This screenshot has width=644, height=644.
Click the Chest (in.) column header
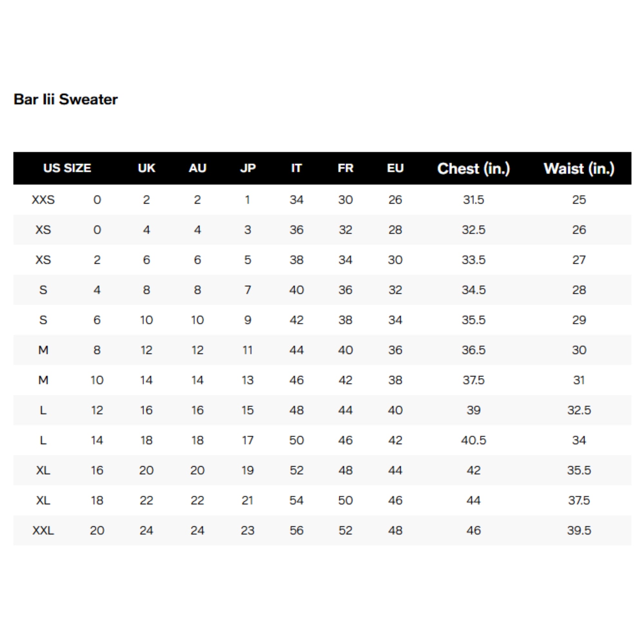tap(473, 168)
